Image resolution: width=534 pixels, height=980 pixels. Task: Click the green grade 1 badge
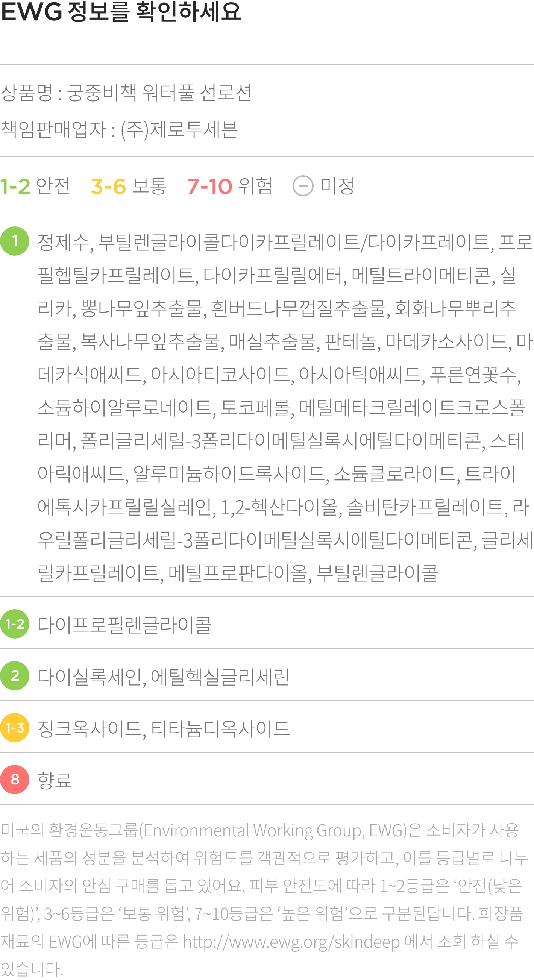15,241
